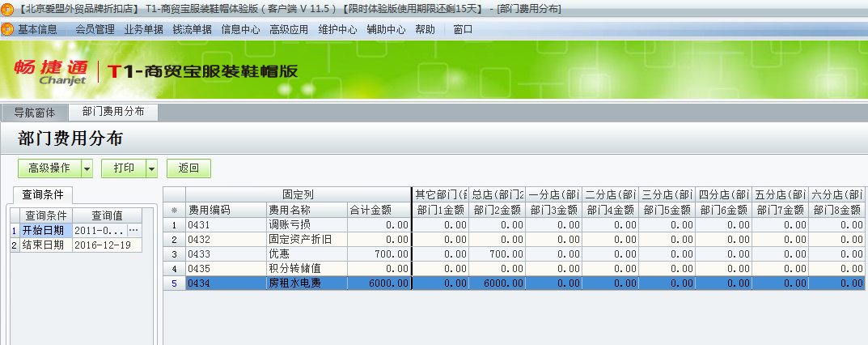Select the 固定资产折旧 cell
Screen dimensions: 868x345
pyautogui.click(x=307, y=239)
